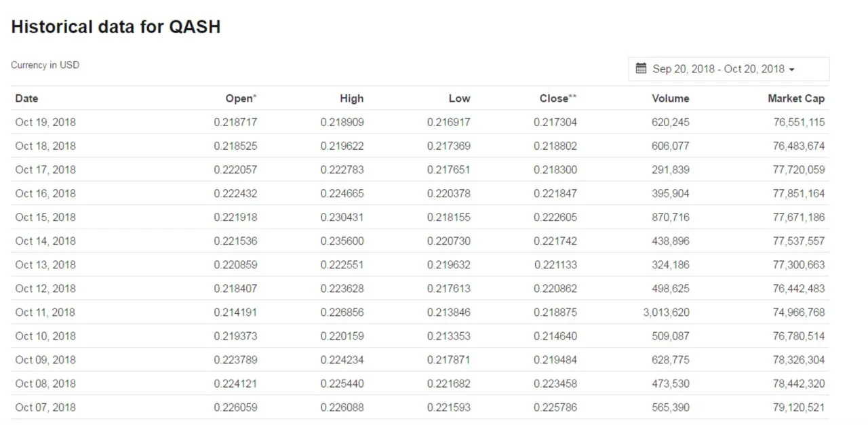This screenshot has width=868, height=425.
Task: Click the calendar icon in date selector
Action: tap(641, 68)
